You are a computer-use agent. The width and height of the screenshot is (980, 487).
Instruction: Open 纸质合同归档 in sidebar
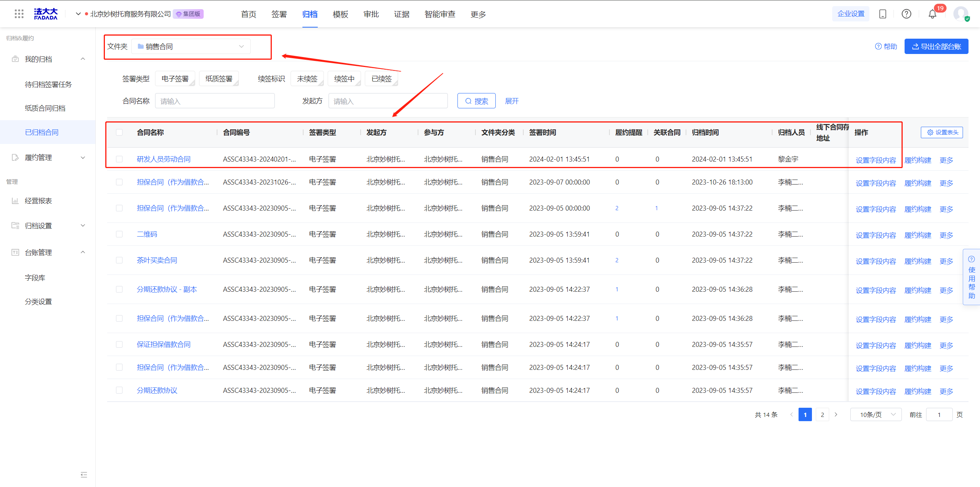45,108
